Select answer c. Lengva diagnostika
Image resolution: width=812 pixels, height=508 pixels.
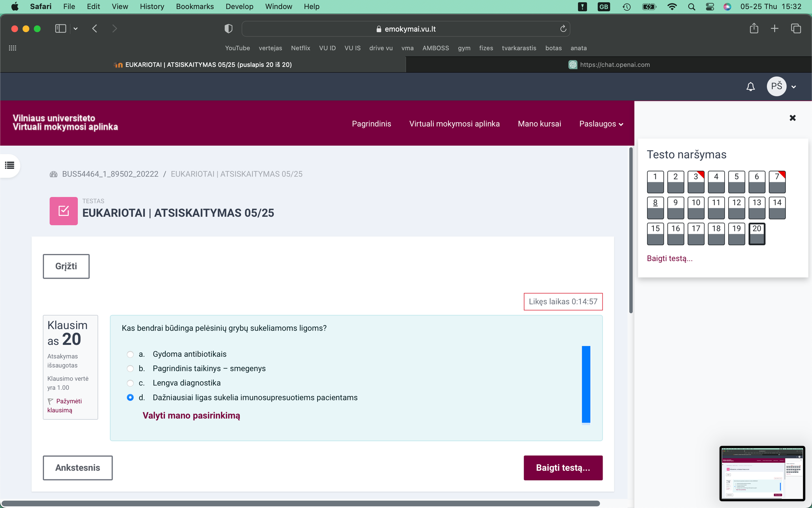[x=130, y=383]
